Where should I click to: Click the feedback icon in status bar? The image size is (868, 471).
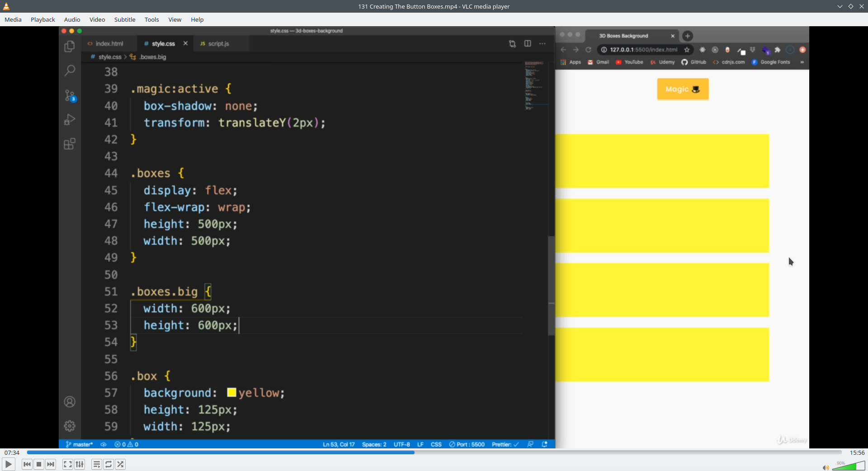(530, 444)
